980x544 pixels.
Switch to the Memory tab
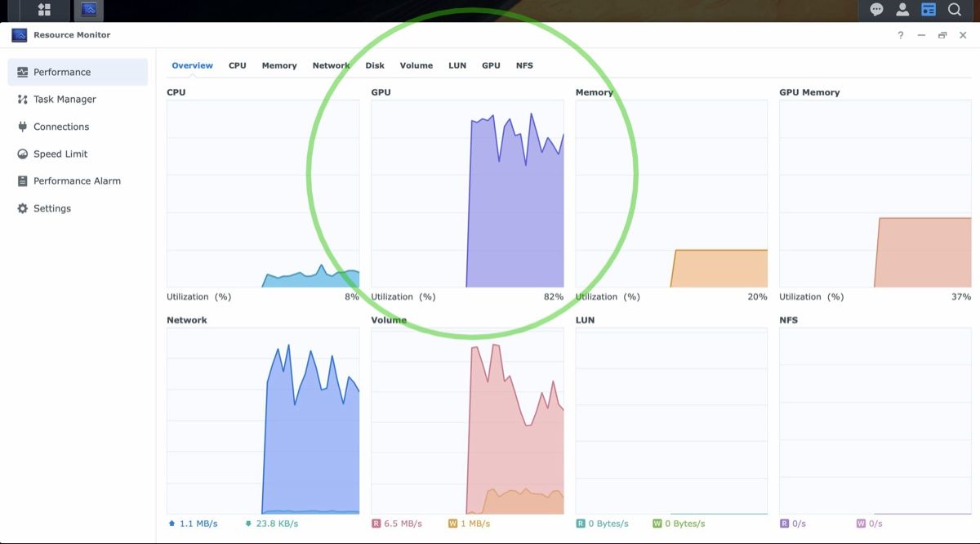(x=279, y=65)
